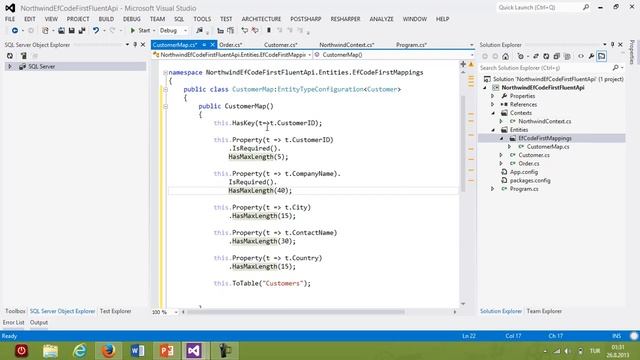The height and width of the screenshot is (360, 640).
Task: Click the Find in Files toolbar icon
Action: click(x=199, y=31)
